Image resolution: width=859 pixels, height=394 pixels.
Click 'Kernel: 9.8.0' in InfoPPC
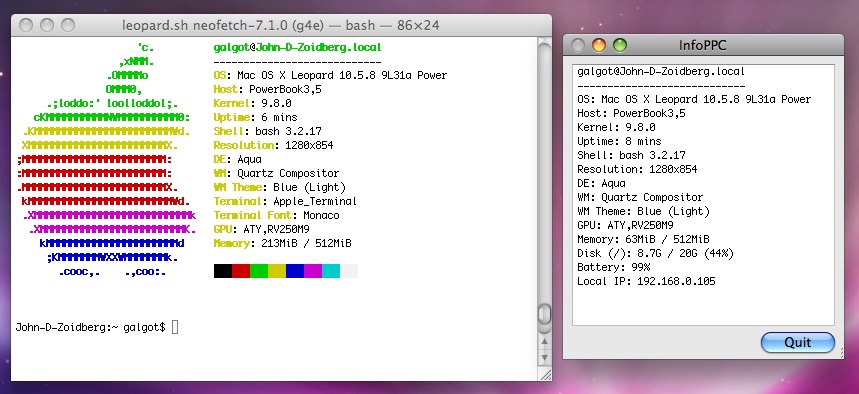(x=616, y=128)
